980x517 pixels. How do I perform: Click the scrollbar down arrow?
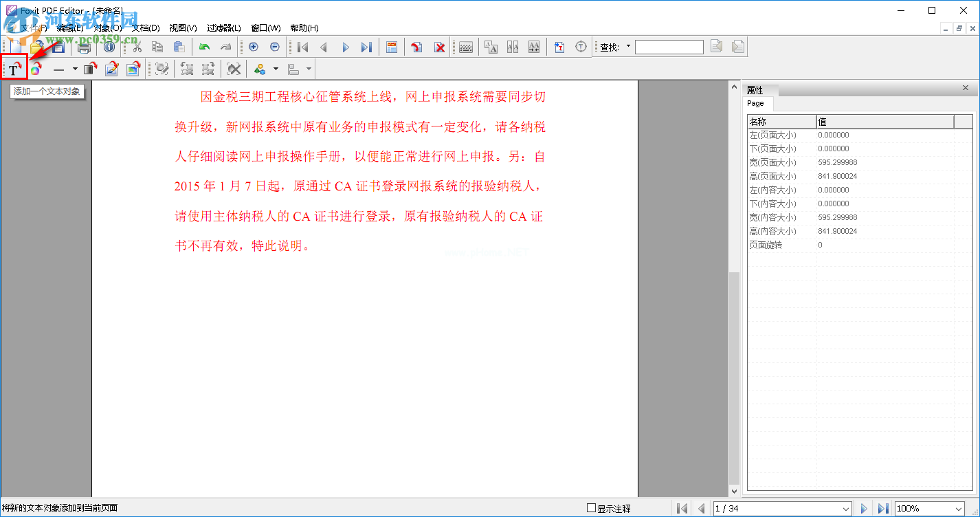(735, 492)
